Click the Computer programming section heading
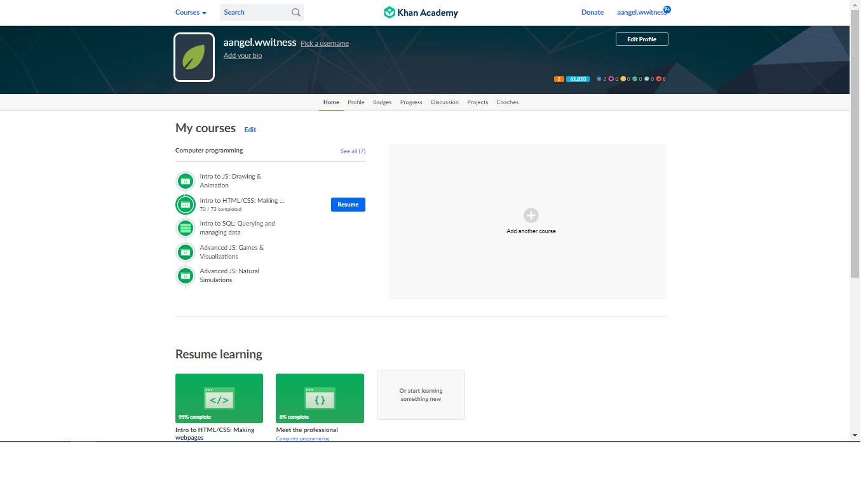Image resolution: width=868 pixels, height=488 pixels. [209, 151]
